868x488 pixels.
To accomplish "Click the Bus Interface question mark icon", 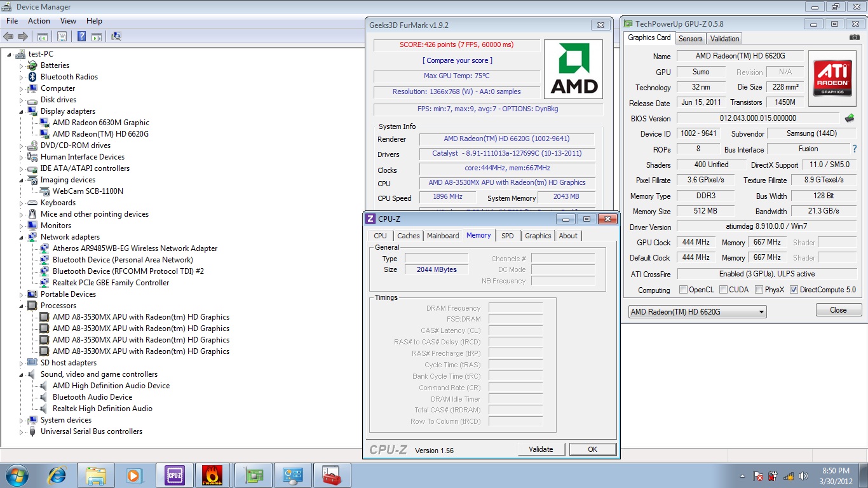I will coord(855,149).
